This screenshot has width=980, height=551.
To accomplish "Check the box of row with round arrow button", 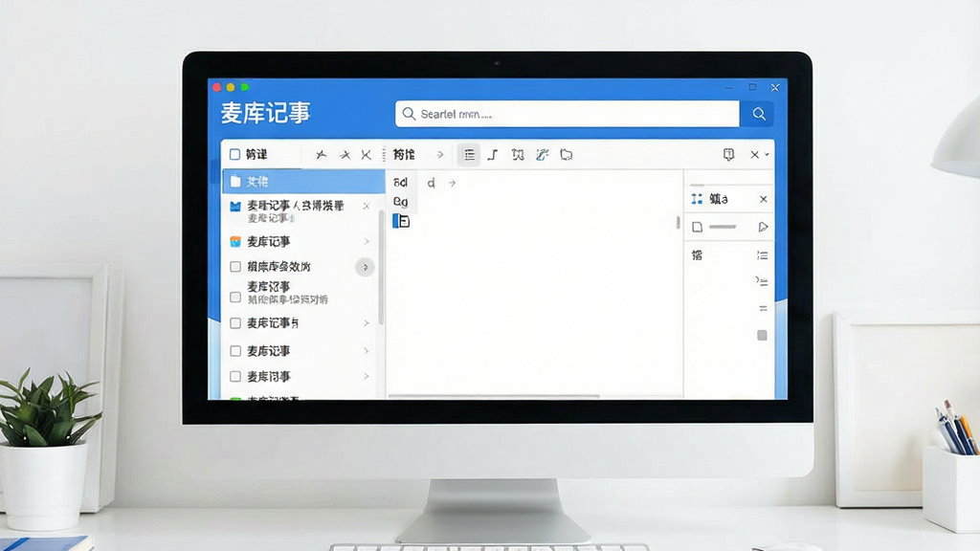I will click(235, 267).
